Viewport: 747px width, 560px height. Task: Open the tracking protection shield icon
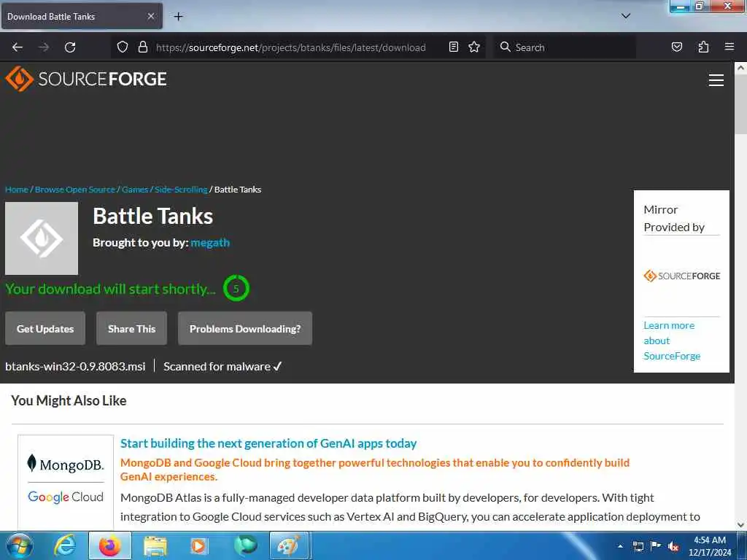123,47
